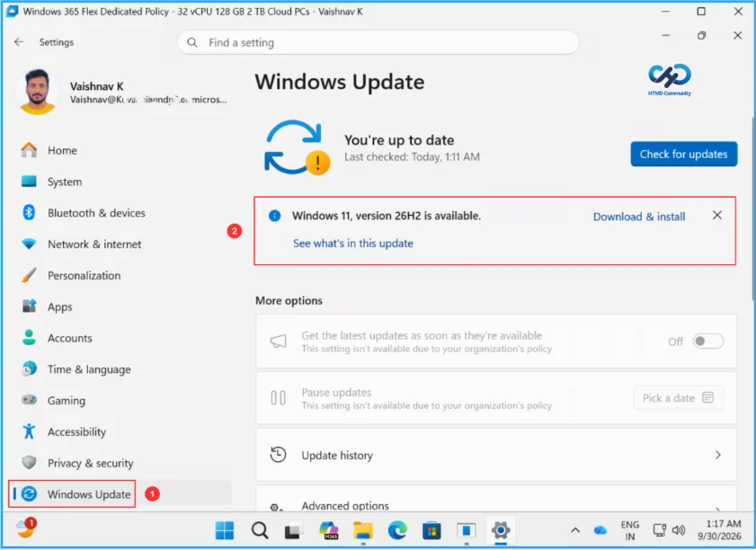Screen dimensions: 756x550
Task: Open the Gaming settings category
Action: pos(67,401)
